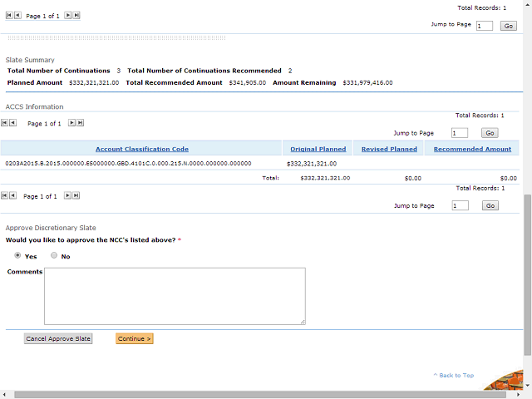The height and width of the screenshot is (399, 532).
Task: Sort by Account Classification Code
Action: pyautogui.click(x=142, y=149)
